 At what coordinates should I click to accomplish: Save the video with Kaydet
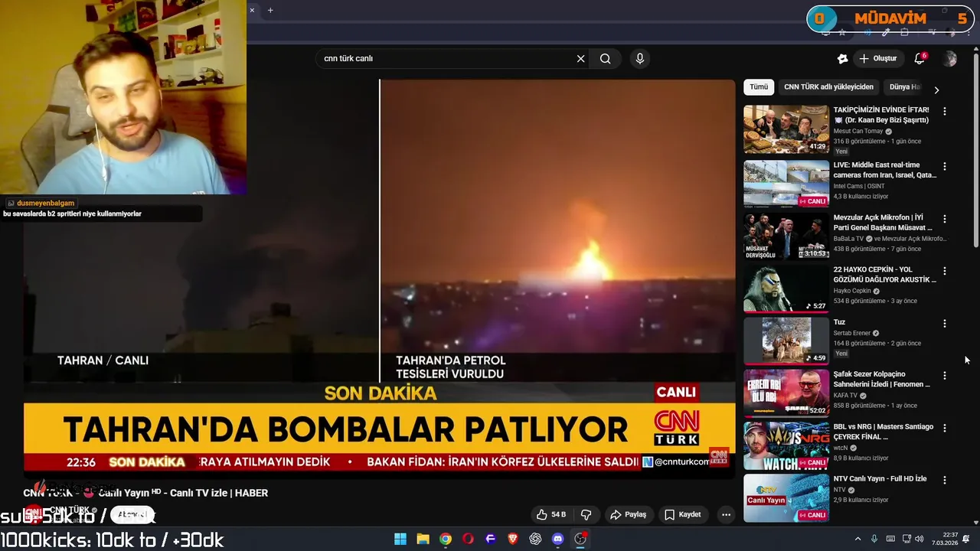[682, 514]
